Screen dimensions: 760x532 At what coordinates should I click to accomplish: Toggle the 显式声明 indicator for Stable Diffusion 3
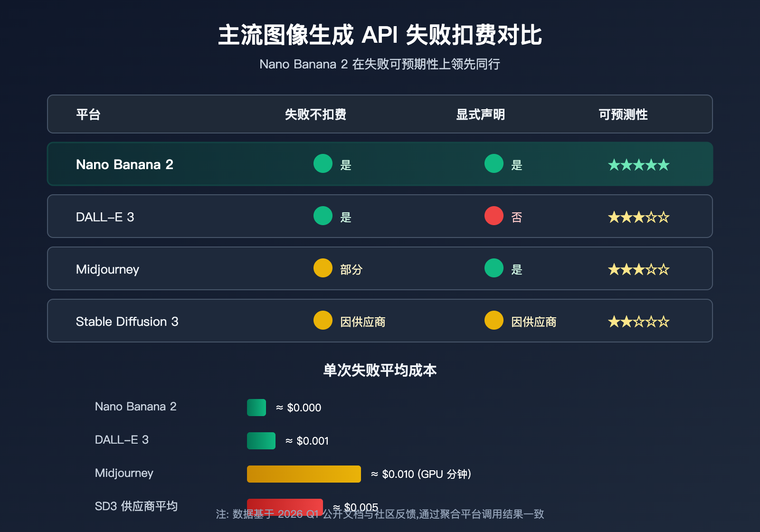point(494,321)
